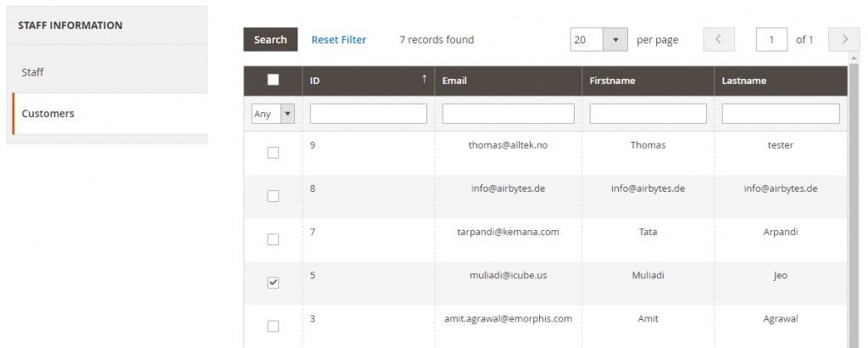This screenshot has height=348, width=868.
Task: Click the scrollbar up arrow
Action: [853, 58]
